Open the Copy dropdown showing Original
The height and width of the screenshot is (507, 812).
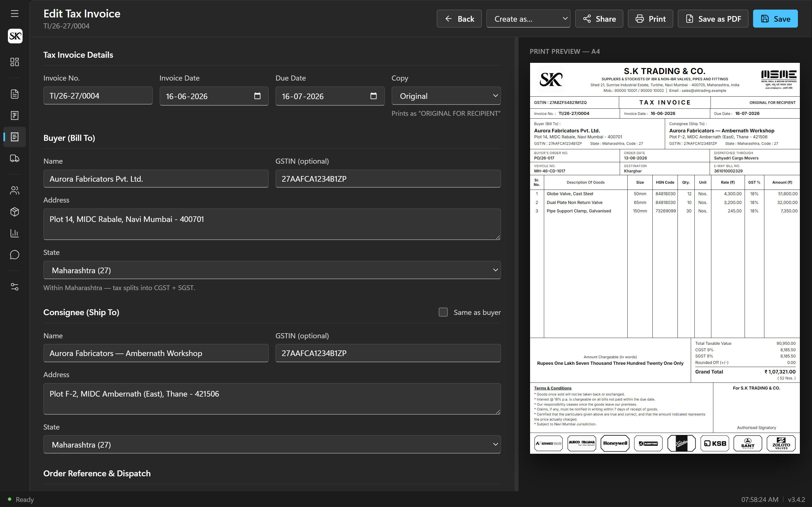[446, 96]
